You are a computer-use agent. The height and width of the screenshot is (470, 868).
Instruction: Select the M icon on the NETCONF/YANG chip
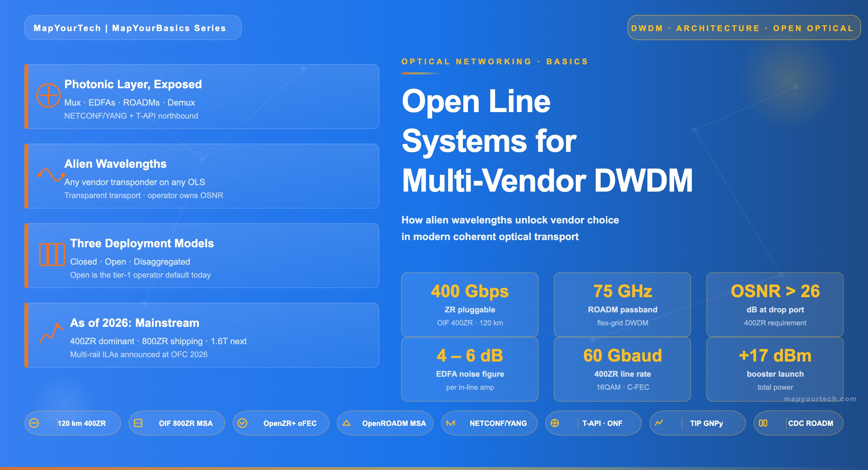450,423
